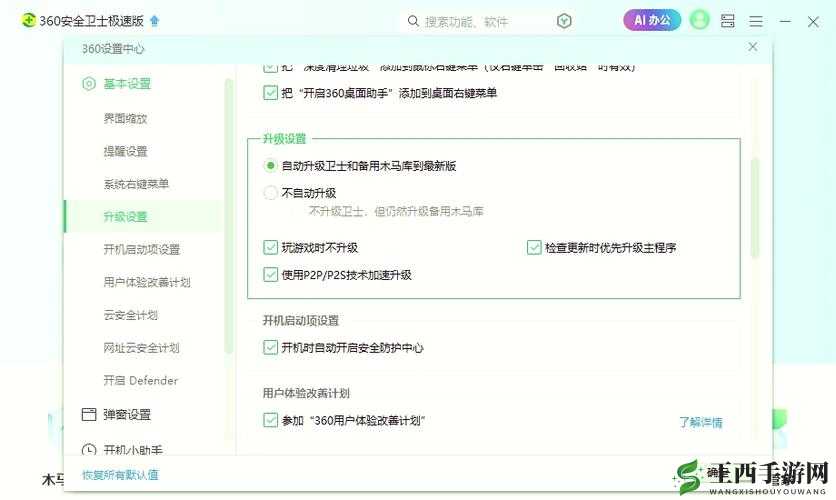Screen dimensions: 836x500
Task: Toggle 玩游戏时不升级 checkbox
Action: coord(270,247)
